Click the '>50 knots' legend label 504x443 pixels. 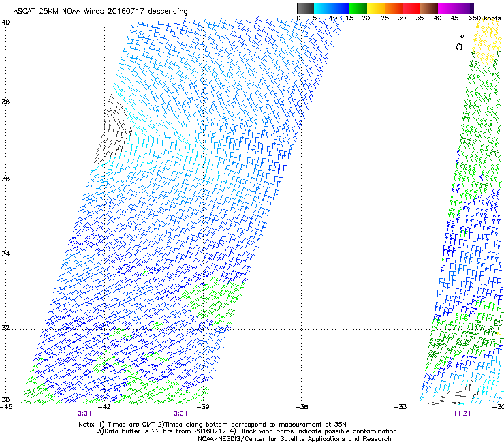484,18
